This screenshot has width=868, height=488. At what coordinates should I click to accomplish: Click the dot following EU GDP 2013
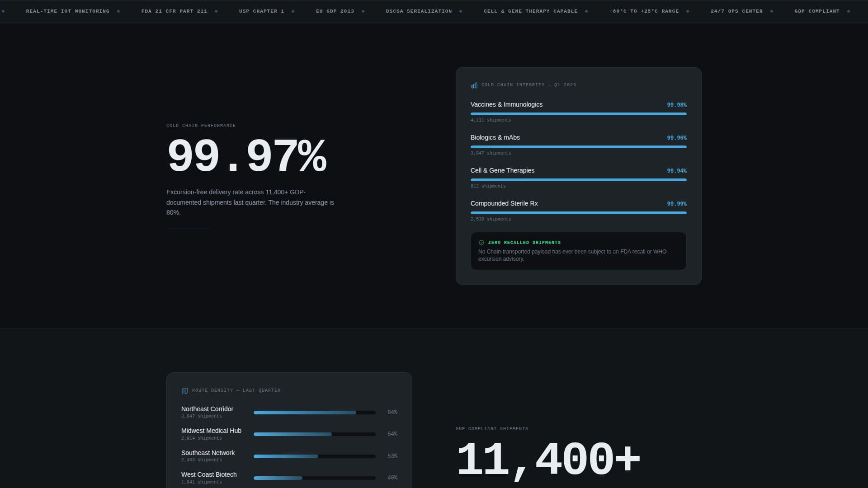[x=363, y=11]
